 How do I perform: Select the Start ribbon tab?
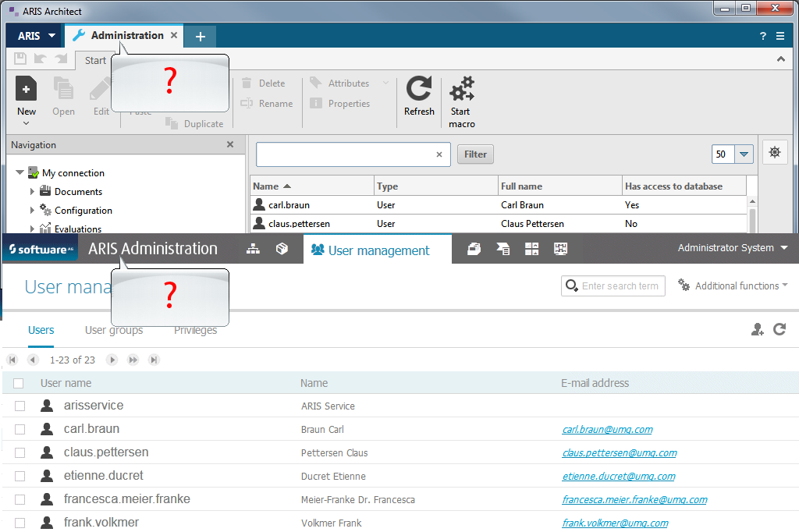click(x=95, y=60)
